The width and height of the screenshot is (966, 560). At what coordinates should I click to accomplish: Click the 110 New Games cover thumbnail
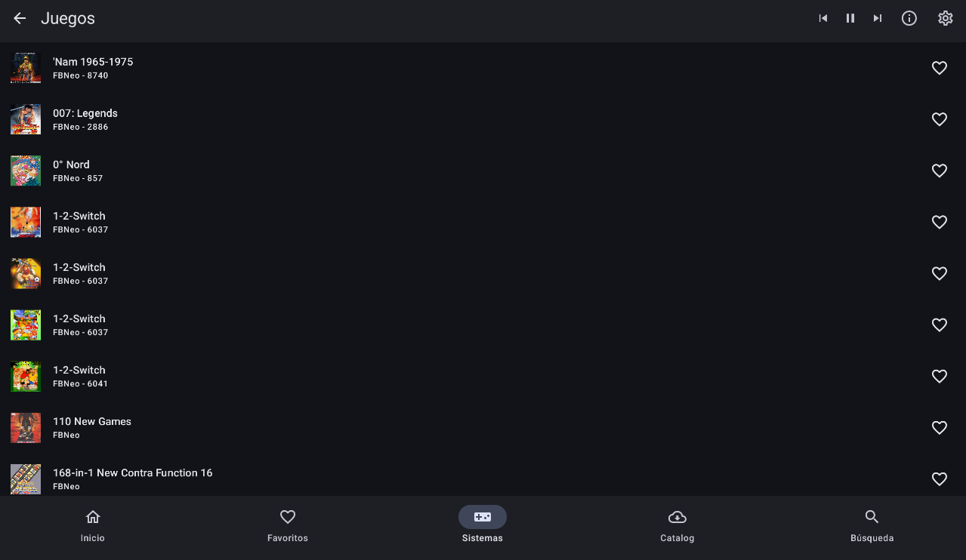(x=26, y=428)
